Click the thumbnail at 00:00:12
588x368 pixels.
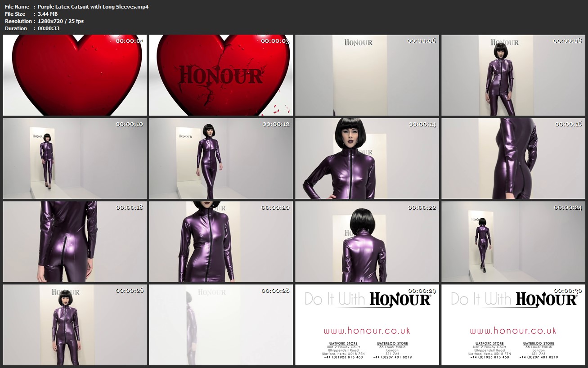click(x=221, y=158)
